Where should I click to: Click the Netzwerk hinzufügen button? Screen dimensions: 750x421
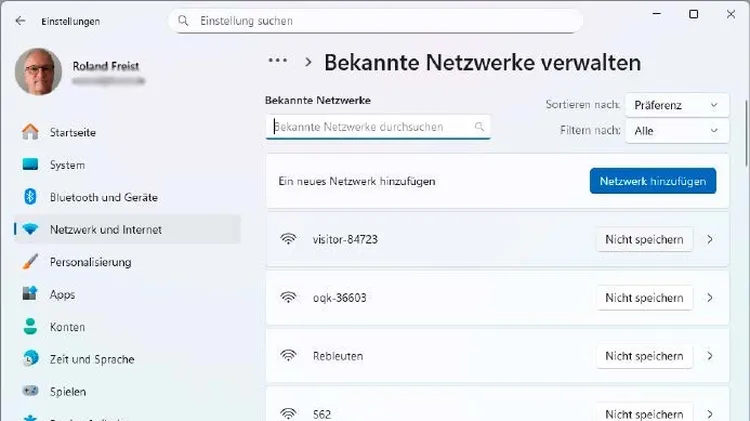point(652,181)
